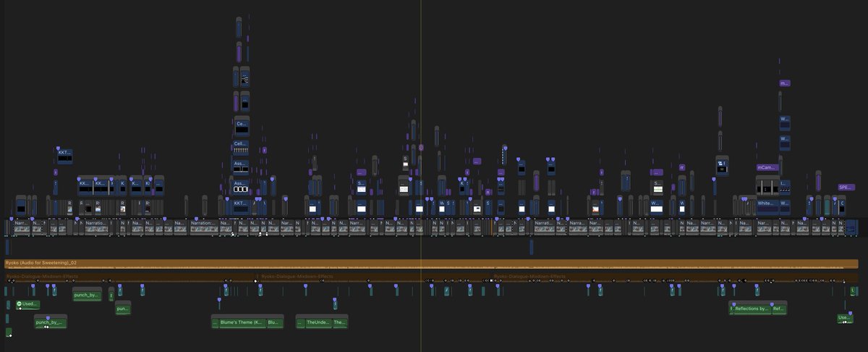Select the purple m... title clip

pyautogui.click(x=785, y=83)
